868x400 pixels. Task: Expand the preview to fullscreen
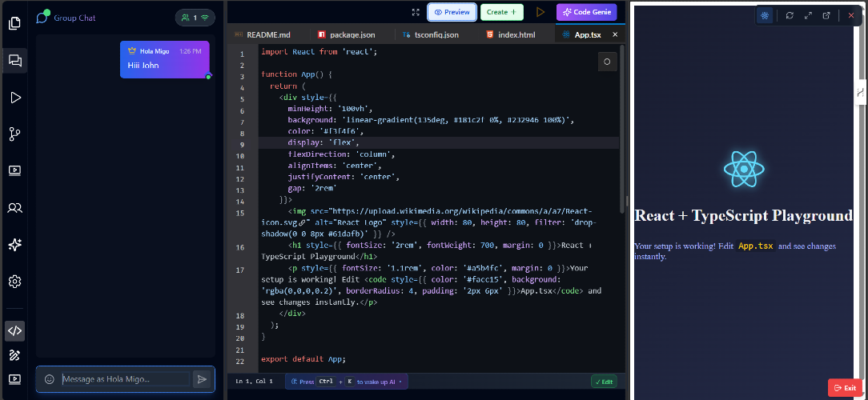point(808,15)
